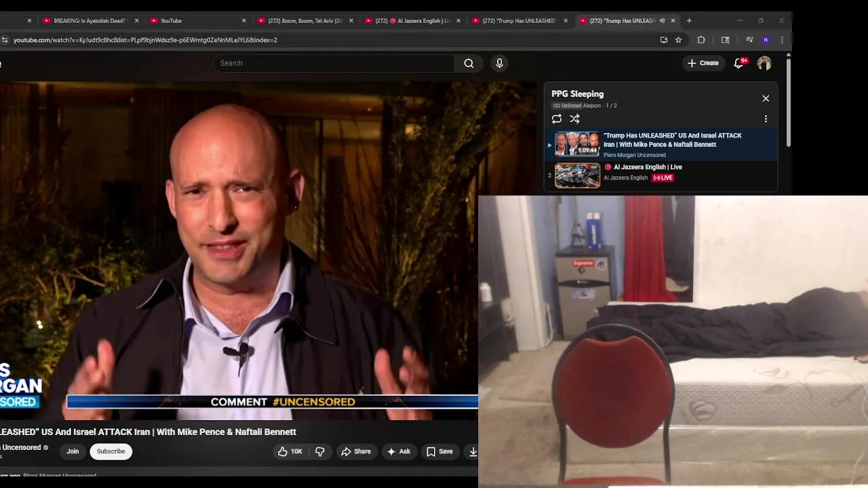The height and width of the screenshot is (488, 868).
Task: Mute the active tab's audio icon
Action: click(x=662, y=21)
